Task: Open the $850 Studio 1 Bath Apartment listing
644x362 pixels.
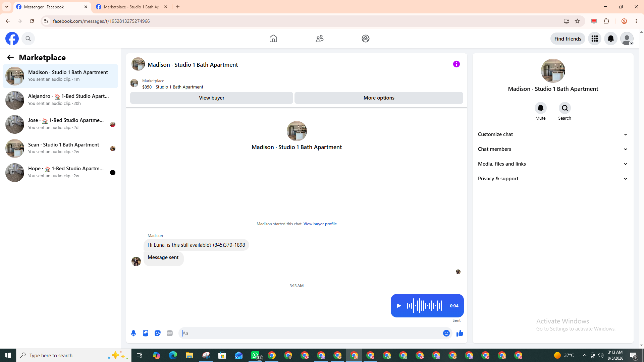Action: click(x=173, y=87)
